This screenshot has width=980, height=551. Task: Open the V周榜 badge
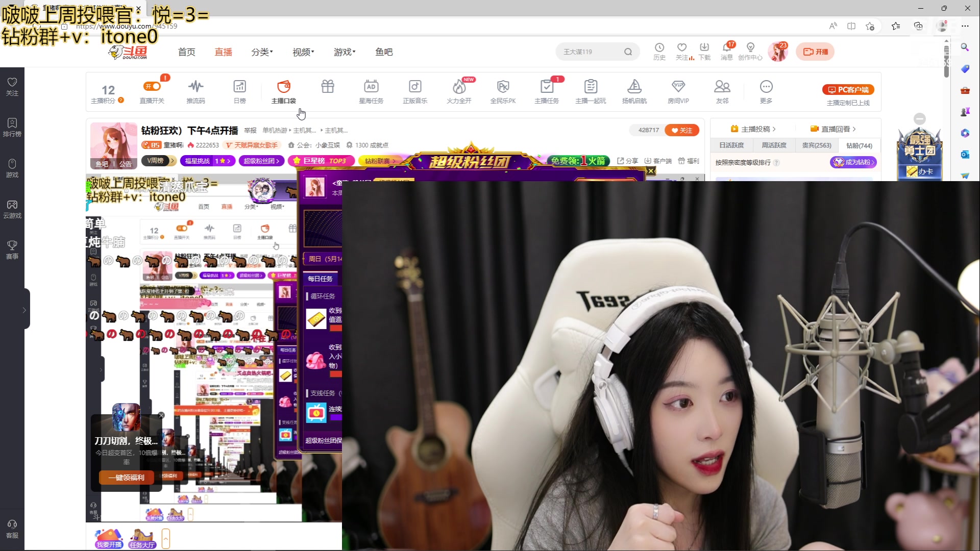pos(158,161)
